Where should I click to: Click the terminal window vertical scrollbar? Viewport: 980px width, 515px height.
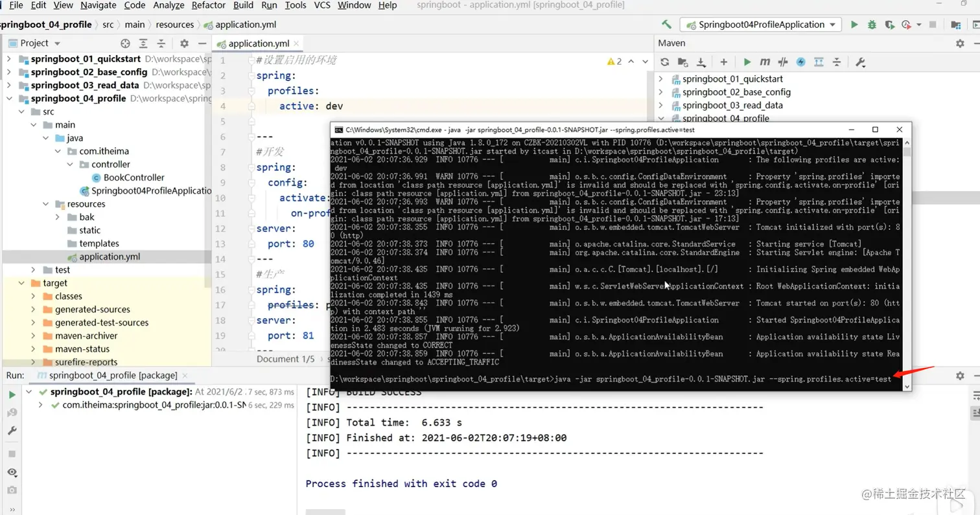coord(908,259)
